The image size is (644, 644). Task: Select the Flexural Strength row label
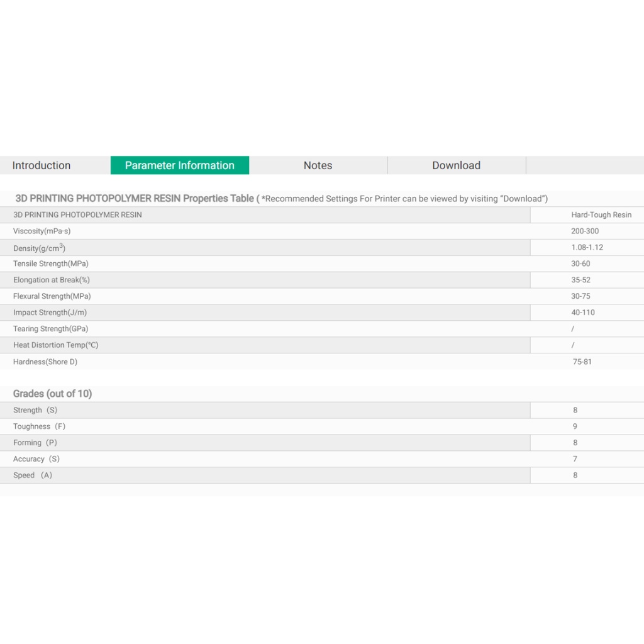coord(52,296)
